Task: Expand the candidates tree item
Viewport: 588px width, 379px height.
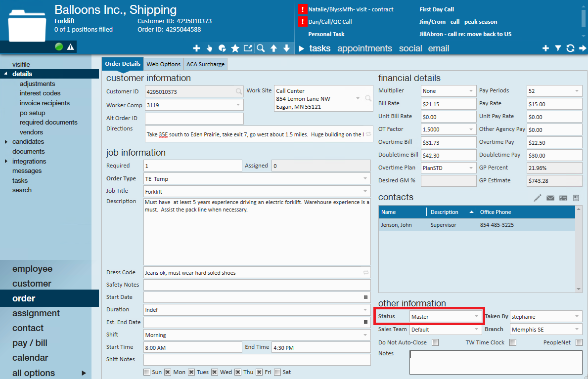Action: tap(6, 142)
